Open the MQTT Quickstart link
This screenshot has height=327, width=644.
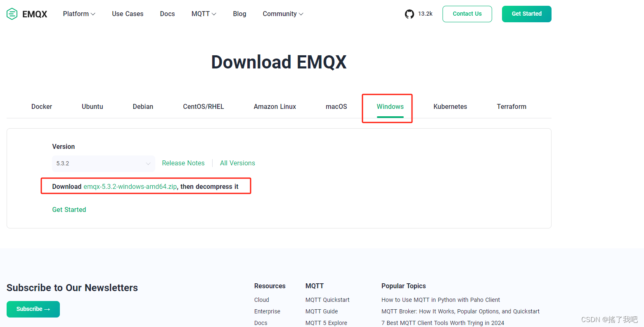pos(327,300)
